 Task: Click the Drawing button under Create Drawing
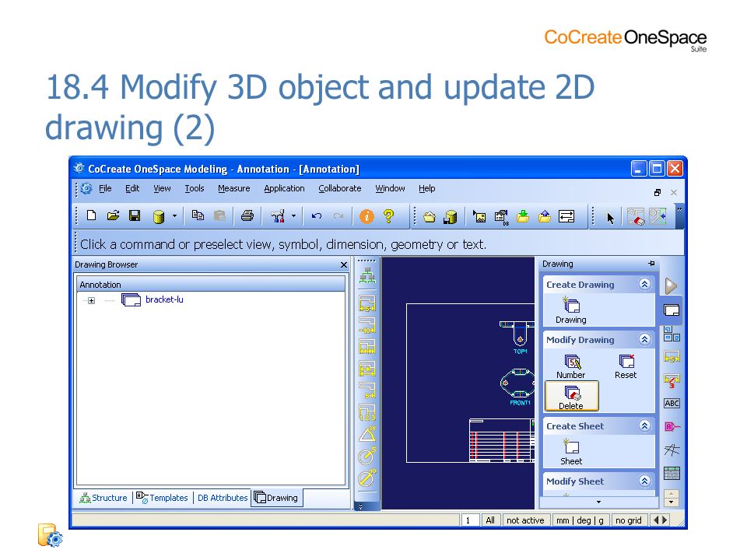coord(570,311)
